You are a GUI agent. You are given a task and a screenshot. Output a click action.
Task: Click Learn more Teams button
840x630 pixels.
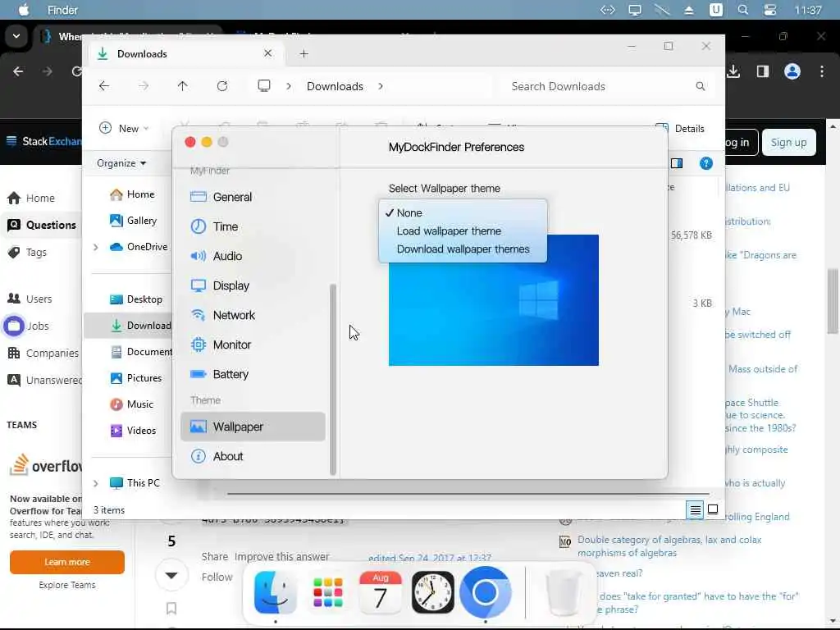point(67,562)
